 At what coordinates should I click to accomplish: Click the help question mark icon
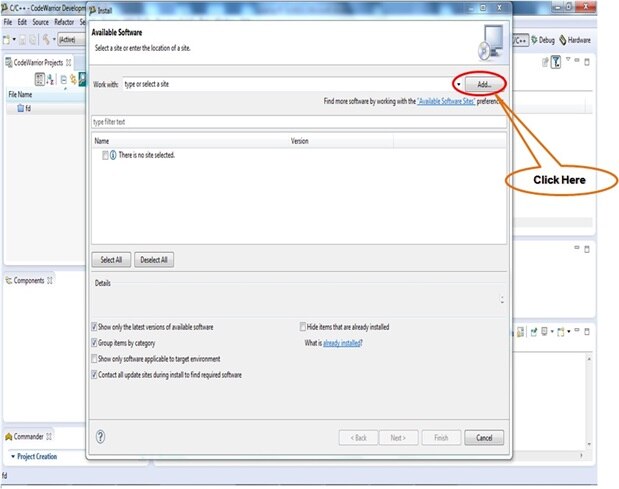pos(101,437)
